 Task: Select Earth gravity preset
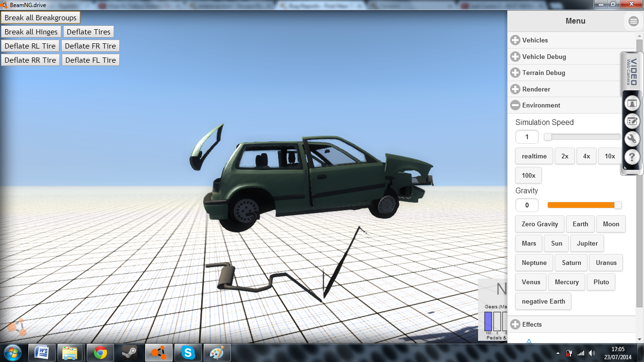[x=580, y=224]
